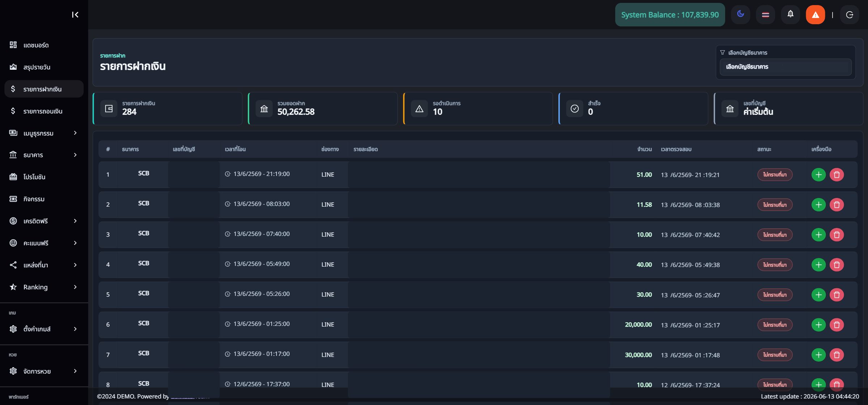Image resolution: width=868 pixels, height=405 pixels.
Task: Click the สถานะ column header
Action: [764, 149]
